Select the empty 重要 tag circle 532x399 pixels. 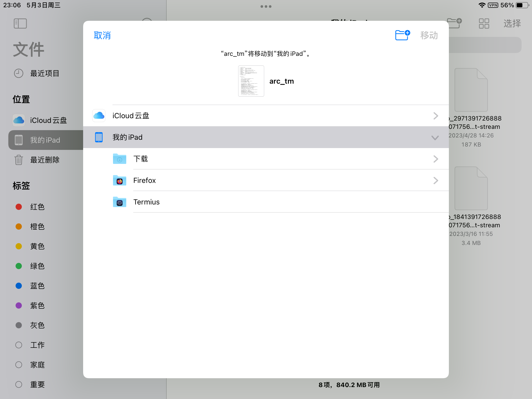coord(19,384)
